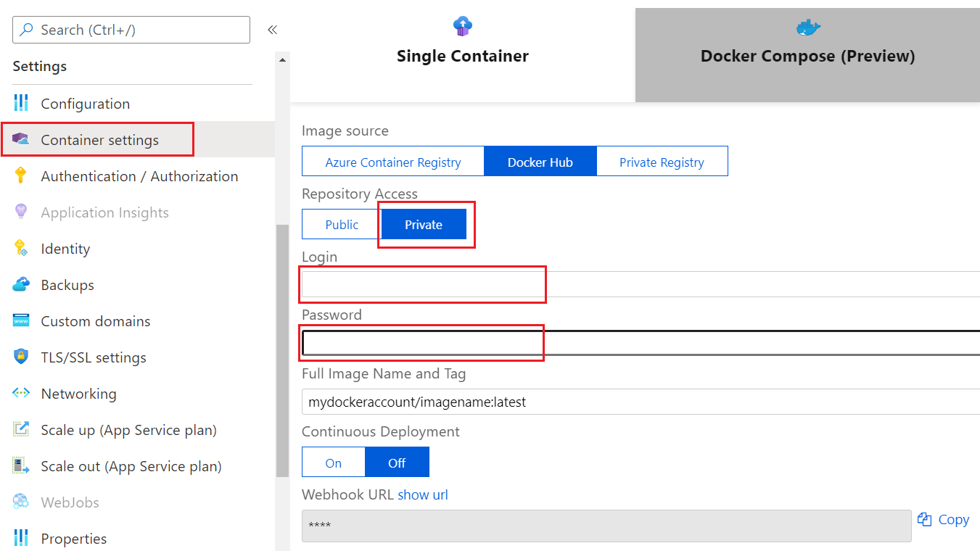980x551 pixels.
Task: Click inside the Login input field
Action: [422, 284]
